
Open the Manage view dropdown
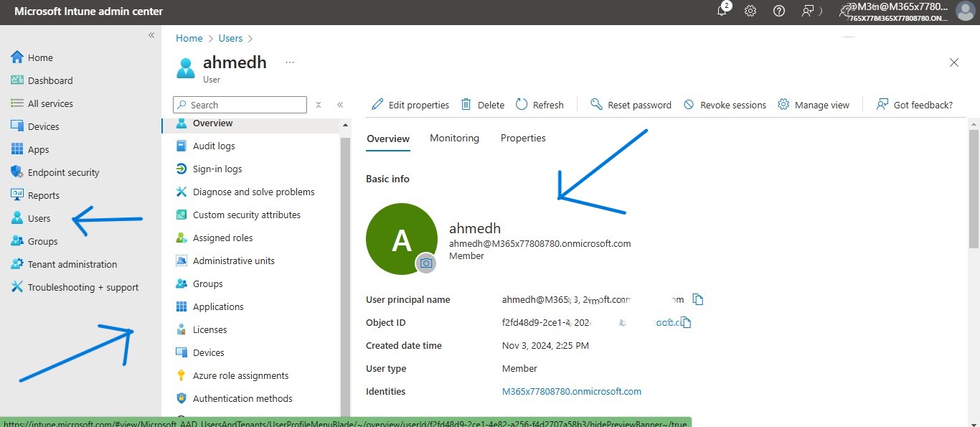pyautogui.click(x=814, y=104)
